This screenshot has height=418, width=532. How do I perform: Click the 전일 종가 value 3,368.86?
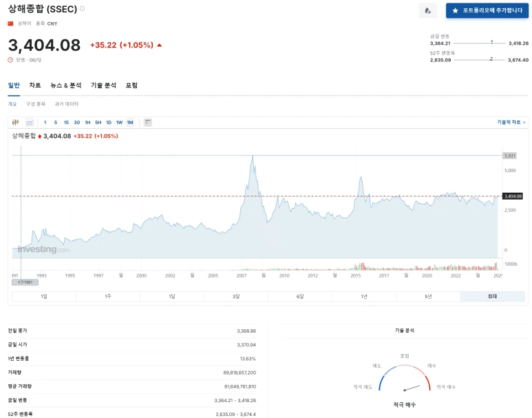[246, 331]
